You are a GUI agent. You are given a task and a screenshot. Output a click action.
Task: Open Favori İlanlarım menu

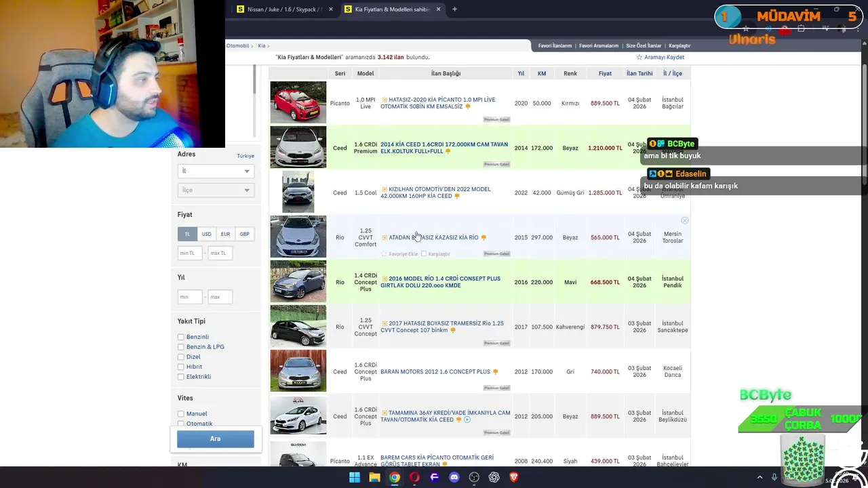pos(555,46)
